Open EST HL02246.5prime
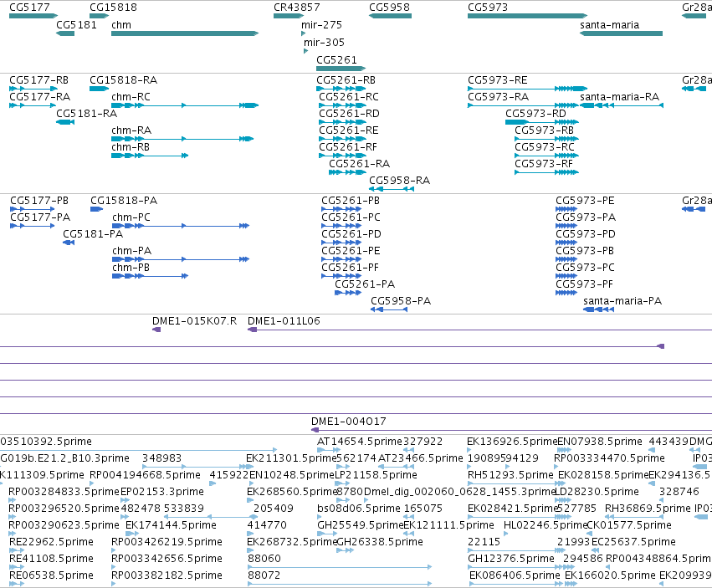This screenshot has height=588, width=712. click(x=546, y=525)
